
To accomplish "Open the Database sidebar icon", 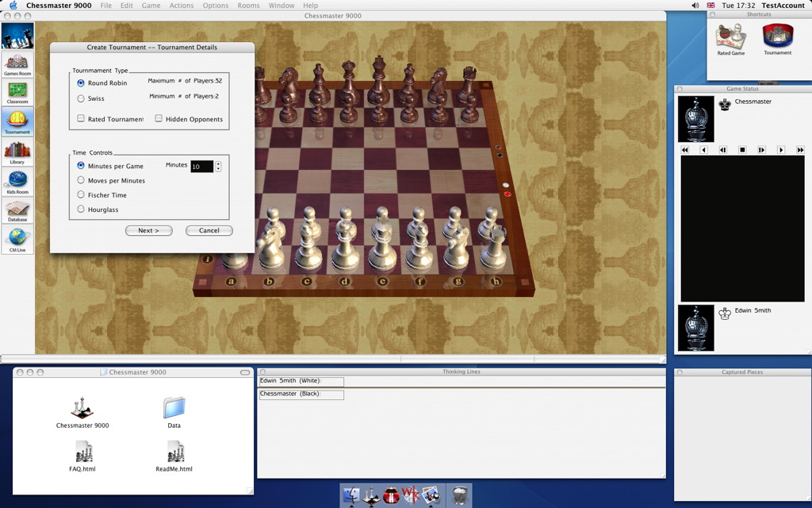I will [x=17, y=210].
